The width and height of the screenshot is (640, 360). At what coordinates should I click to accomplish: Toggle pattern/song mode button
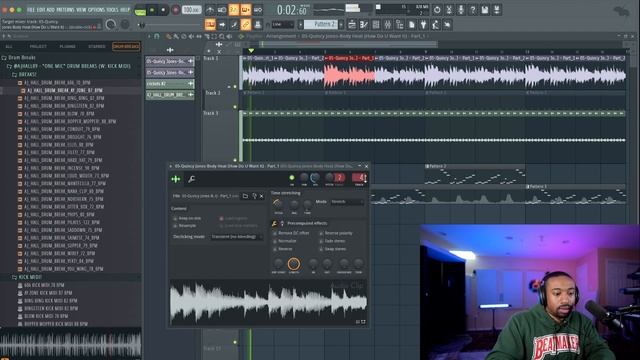[x=140, y=11]
